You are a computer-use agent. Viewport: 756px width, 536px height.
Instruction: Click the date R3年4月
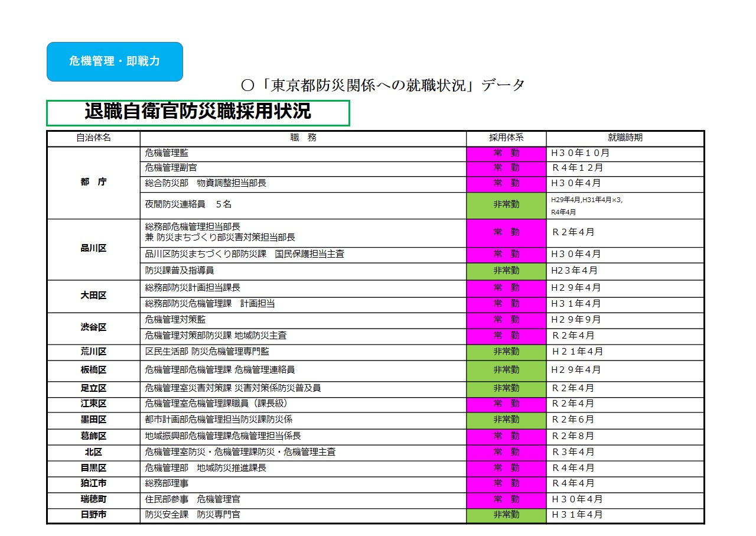573,453
